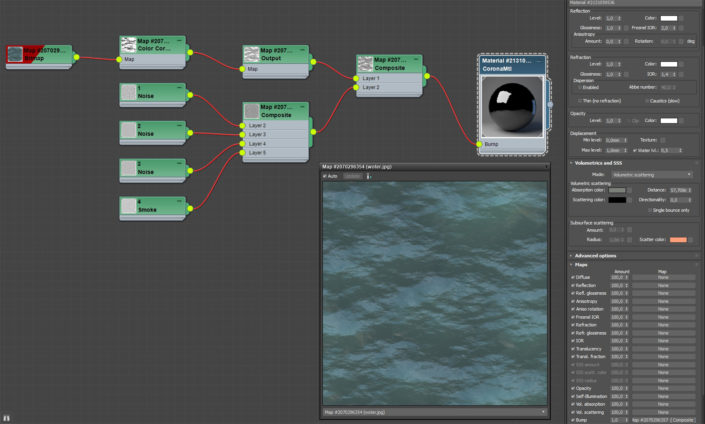Click the Bump map Composite button
Viewport: 705px width, 424px height.
tap(663, 418)
